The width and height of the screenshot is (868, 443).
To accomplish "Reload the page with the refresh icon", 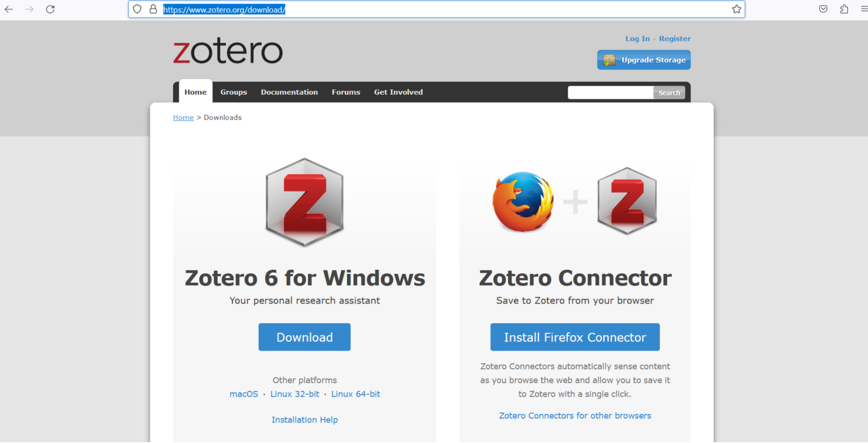I will pos(50,9).
